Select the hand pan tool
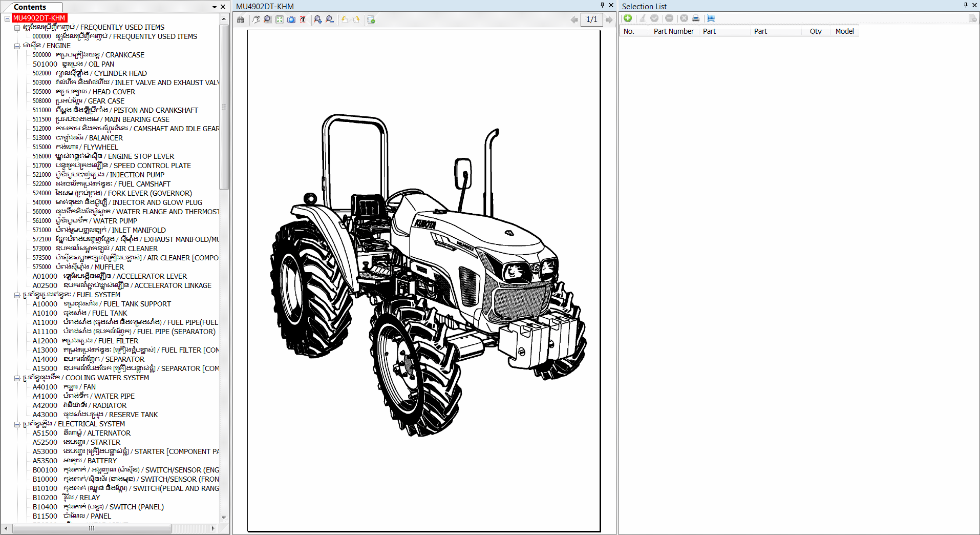 pos(256,19)
